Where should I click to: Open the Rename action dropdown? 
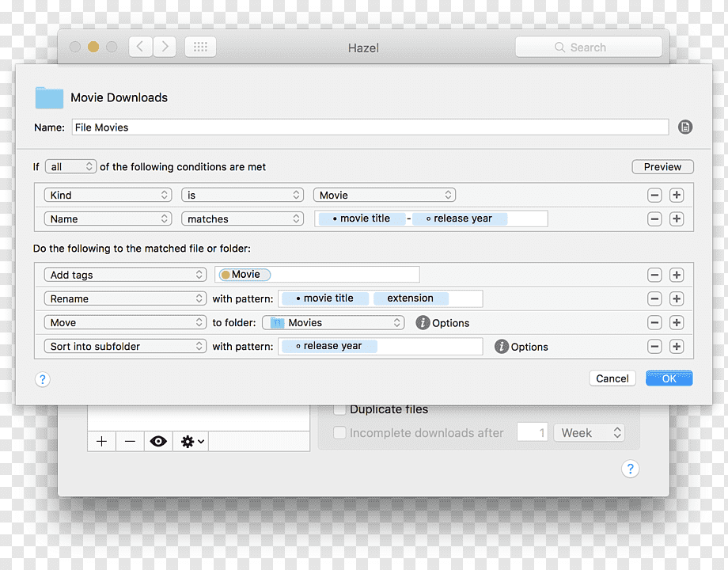[125, 298]
